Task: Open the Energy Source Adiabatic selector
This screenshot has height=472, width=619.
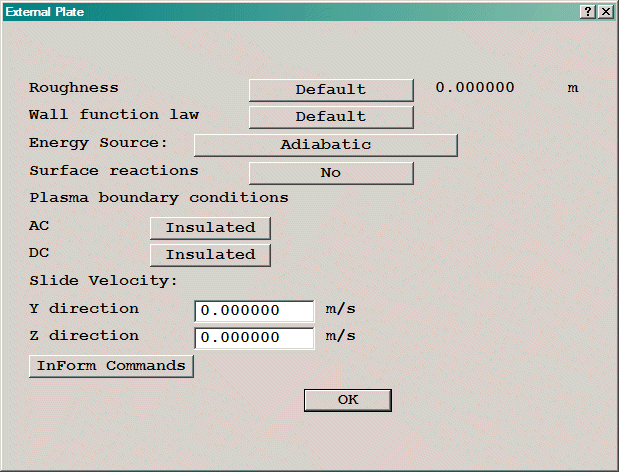Action: coord(325,145)
